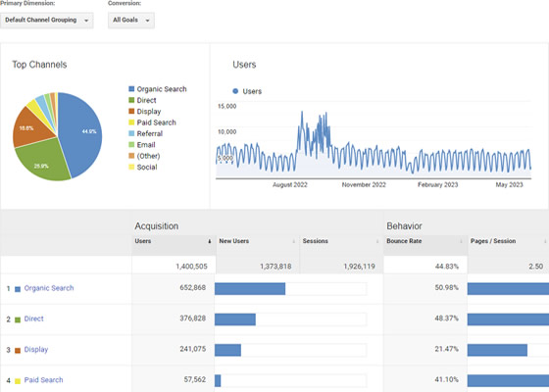Screen dimensions: 549x392
Task: Click Direct bounce rate 48.37%
Action: (x=447, y=318)
